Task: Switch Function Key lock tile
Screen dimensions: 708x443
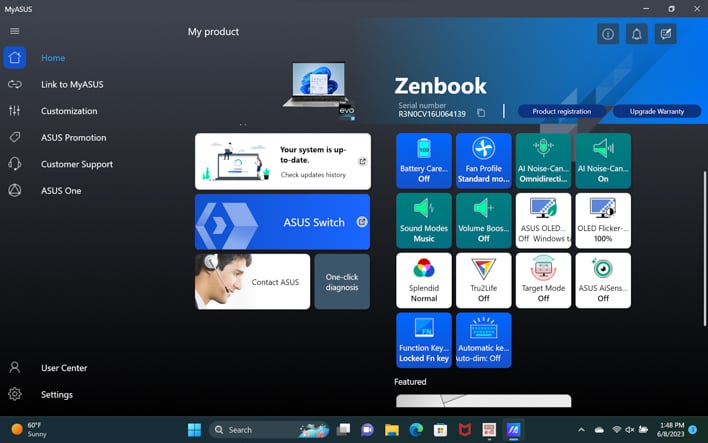Action: [x=424, y=340]
